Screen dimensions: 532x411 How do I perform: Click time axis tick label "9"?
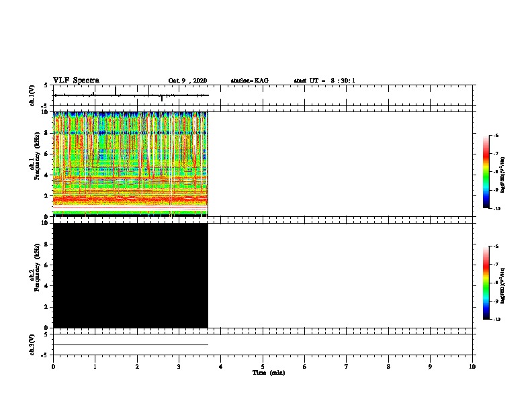coord(430,367)
